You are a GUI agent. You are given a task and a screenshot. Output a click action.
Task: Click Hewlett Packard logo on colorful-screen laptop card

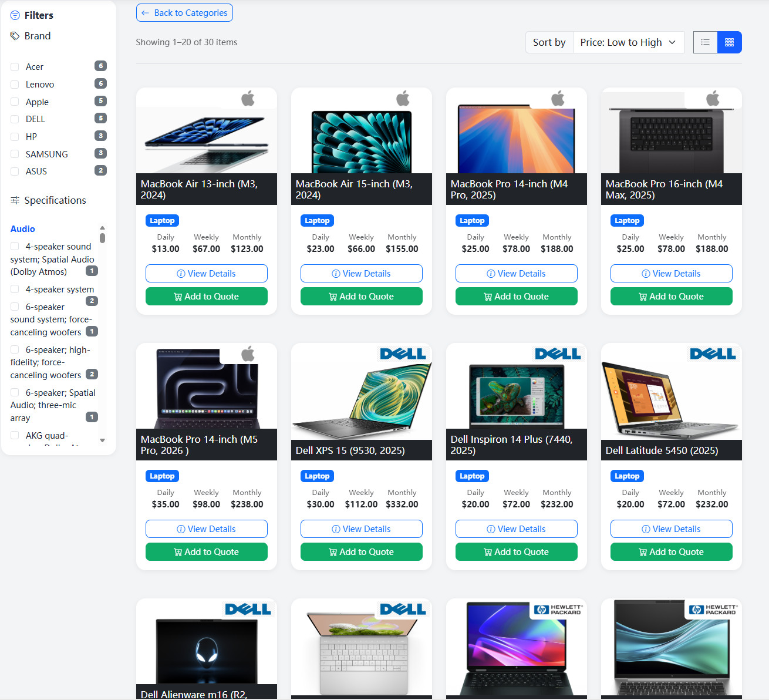558,610
